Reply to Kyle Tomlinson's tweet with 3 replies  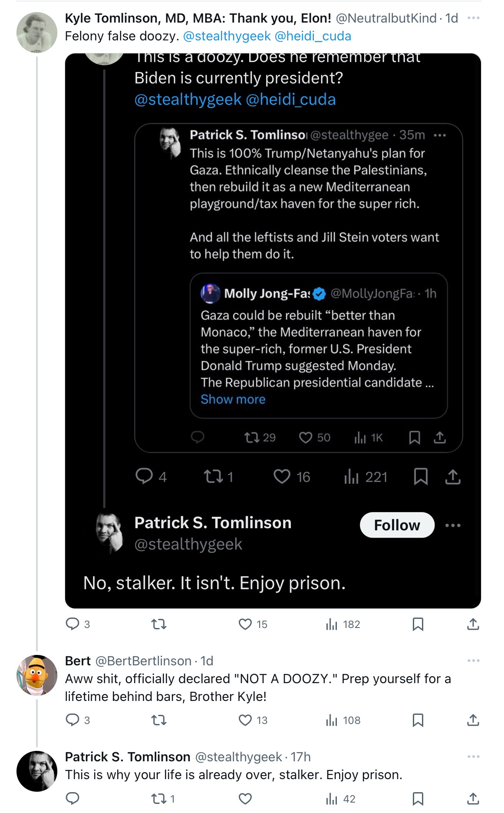[x=78, y=624]
